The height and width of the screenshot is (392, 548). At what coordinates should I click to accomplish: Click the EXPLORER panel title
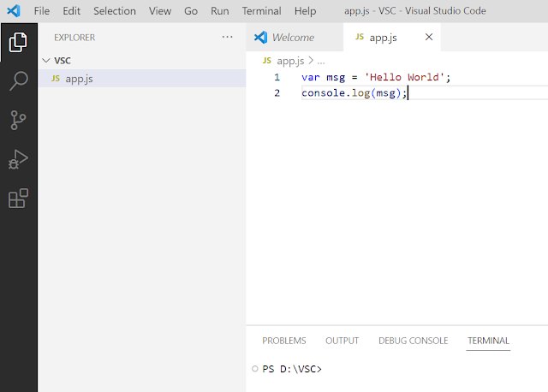(x=74, y=38)
